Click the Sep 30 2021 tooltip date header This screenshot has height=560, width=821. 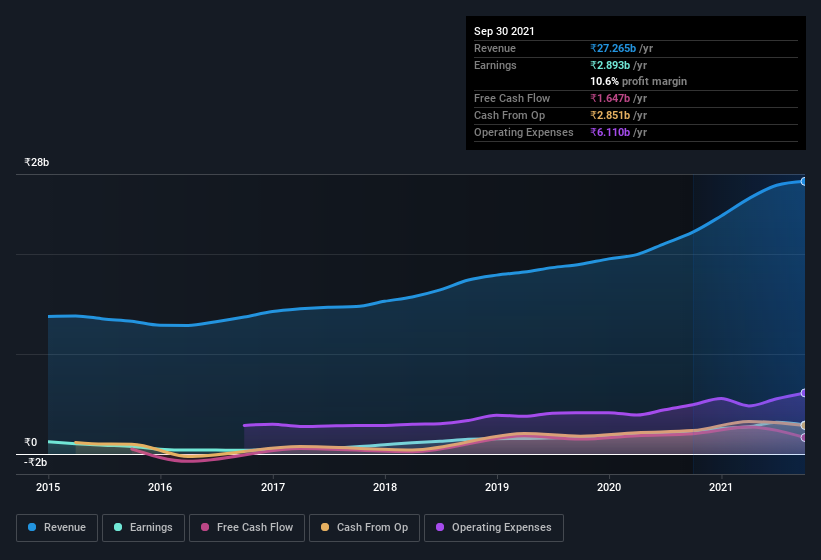pyautogui.click(x=504, y=31)
